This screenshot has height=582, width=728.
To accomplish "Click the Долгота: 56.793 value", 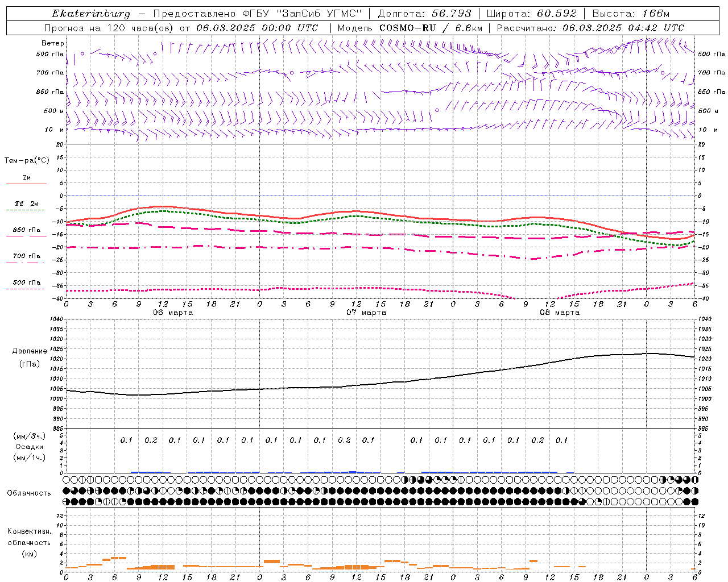I will [424, 14].
